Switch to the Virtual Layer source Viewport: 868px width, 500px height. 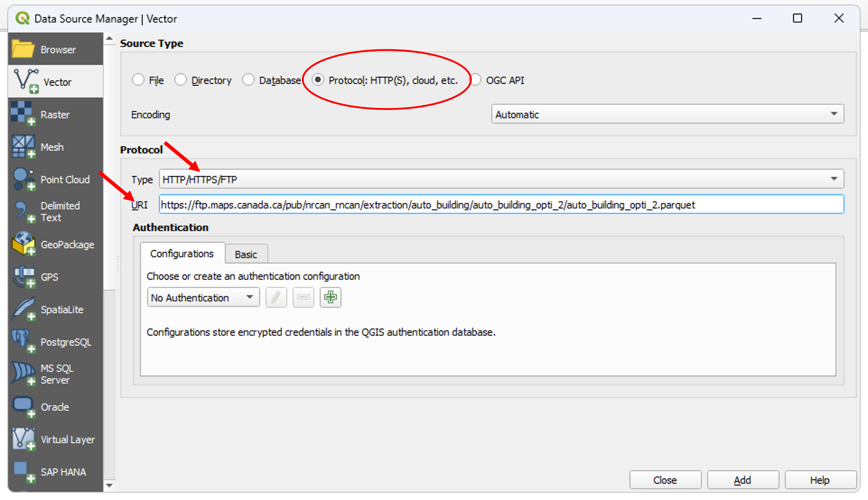(68, 439)
